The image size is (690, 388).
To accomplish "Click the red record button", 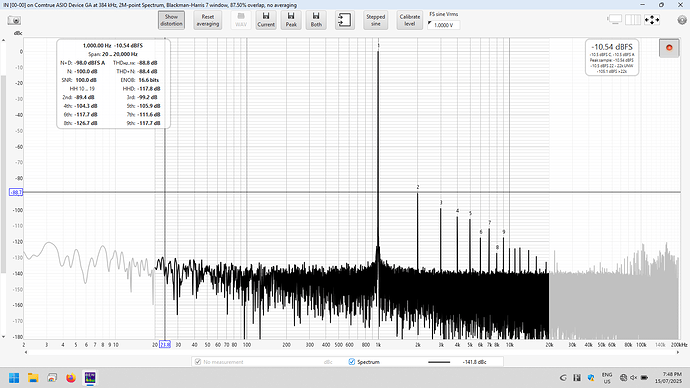I will pos(669,48).
